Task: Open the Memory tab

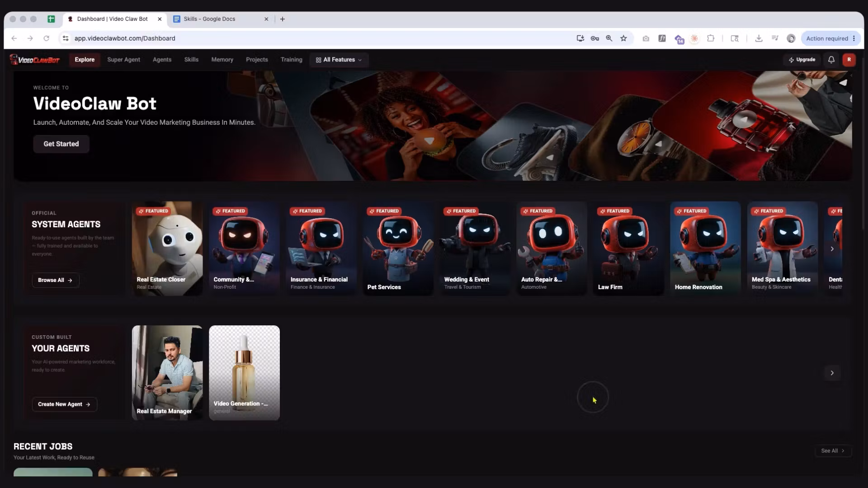Action: coord(222,60)
